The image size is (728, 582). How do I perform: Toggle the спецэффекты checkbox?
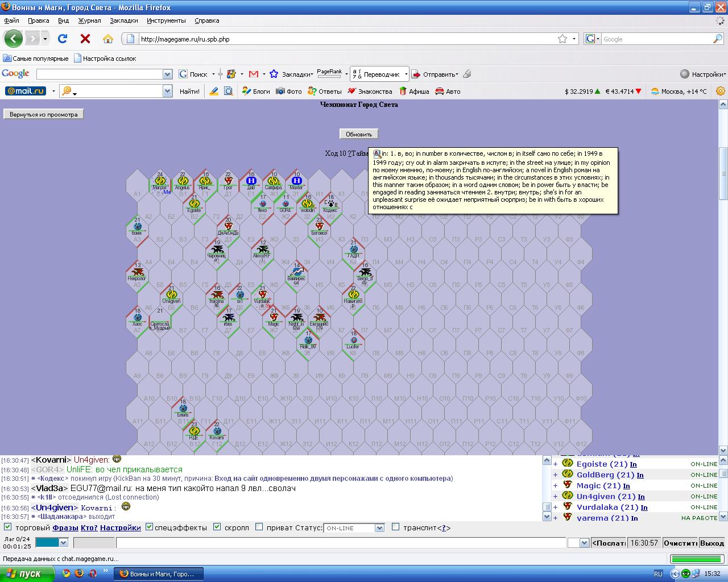[x=150, y=527]
